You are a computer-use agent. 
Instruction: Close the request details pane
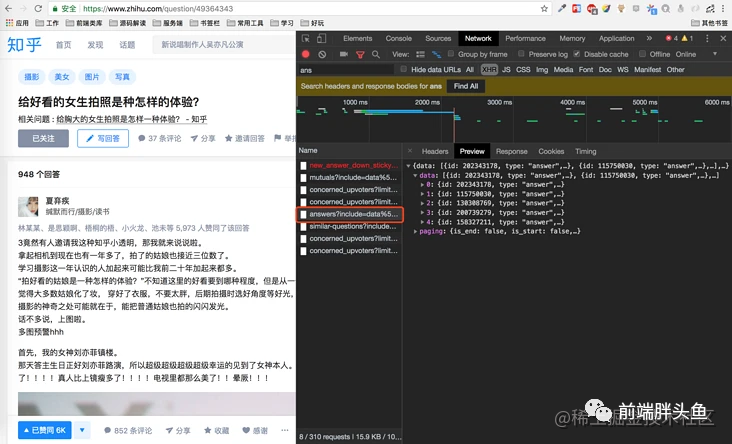[x=410, y=151]
